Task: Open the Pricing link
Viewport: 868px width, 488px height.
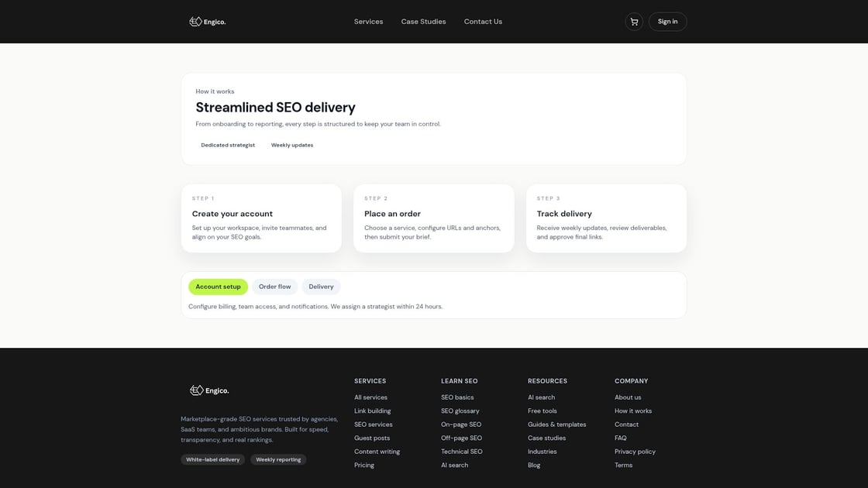Action: 364,464
